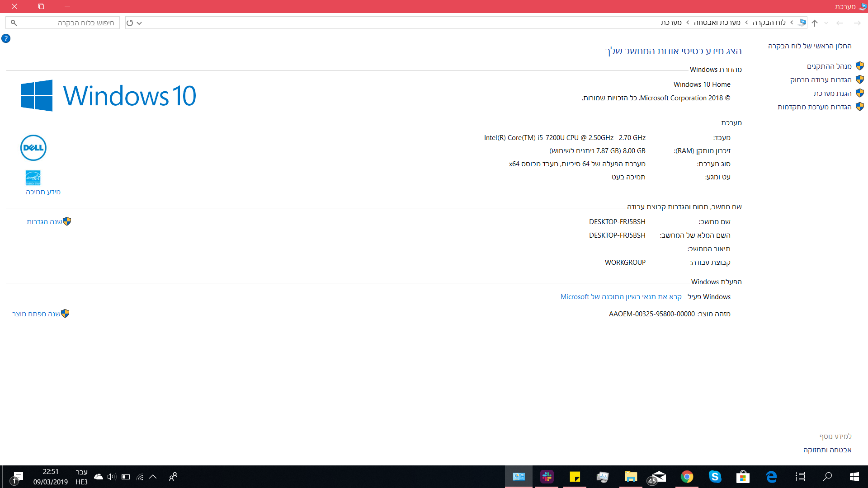Open the recent locations dropdown arrow

pos(826,23)
